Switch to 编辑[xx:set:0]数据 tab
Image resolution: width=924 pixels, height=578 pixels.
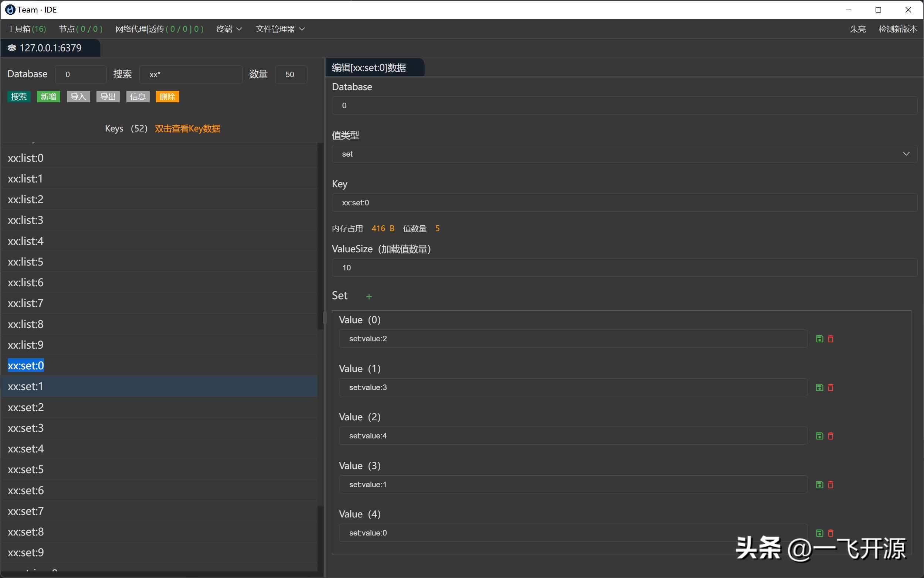click(370, 68)
